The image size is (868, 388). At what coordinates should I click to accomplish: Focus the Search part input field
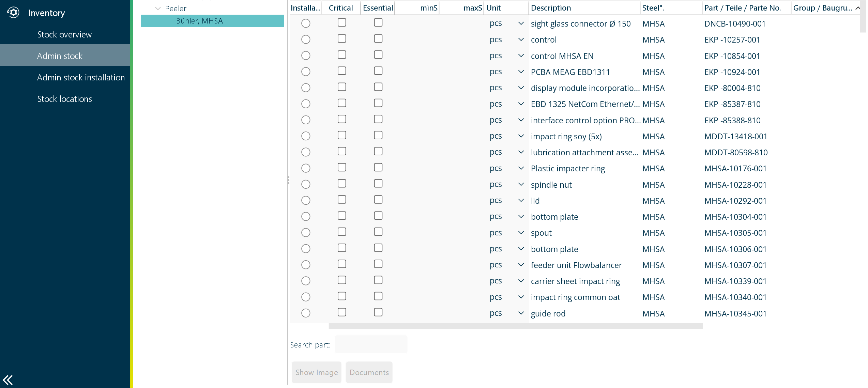click(371, 344)
